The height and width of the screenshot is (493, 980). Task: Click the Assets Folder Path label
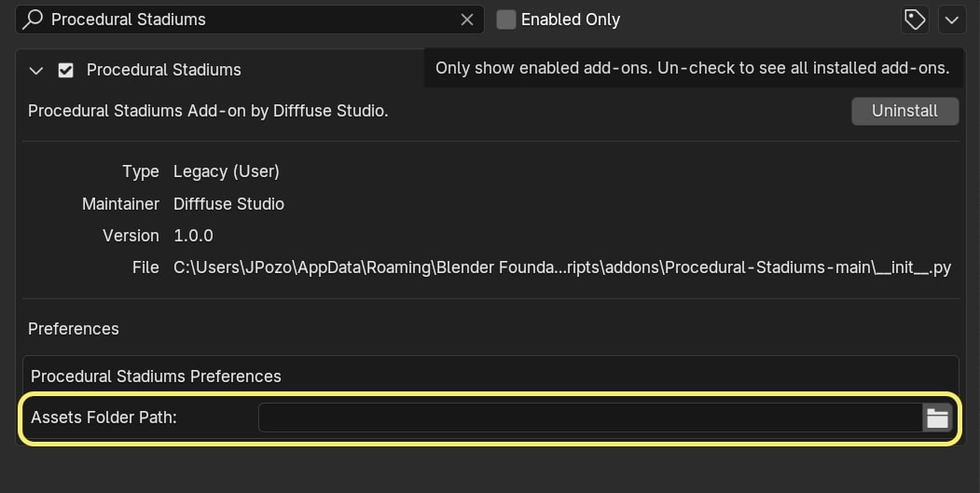pyautogui.click(x=104, y=418)
